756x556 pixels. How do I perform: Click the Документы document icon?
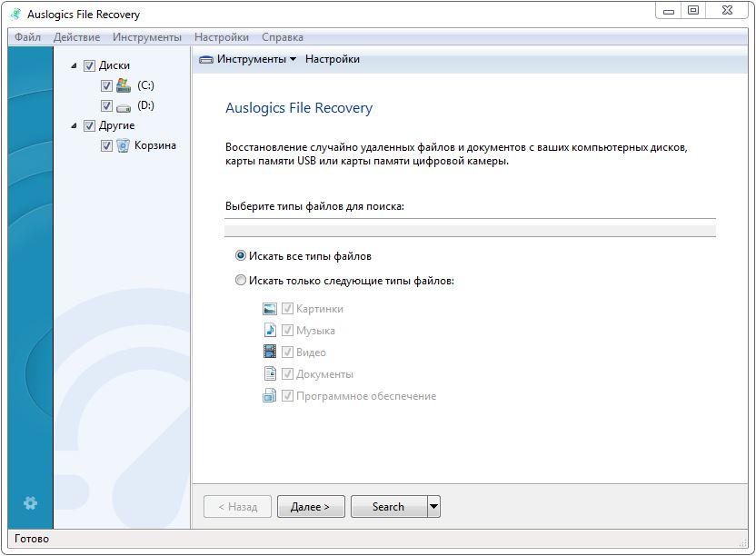270,373
